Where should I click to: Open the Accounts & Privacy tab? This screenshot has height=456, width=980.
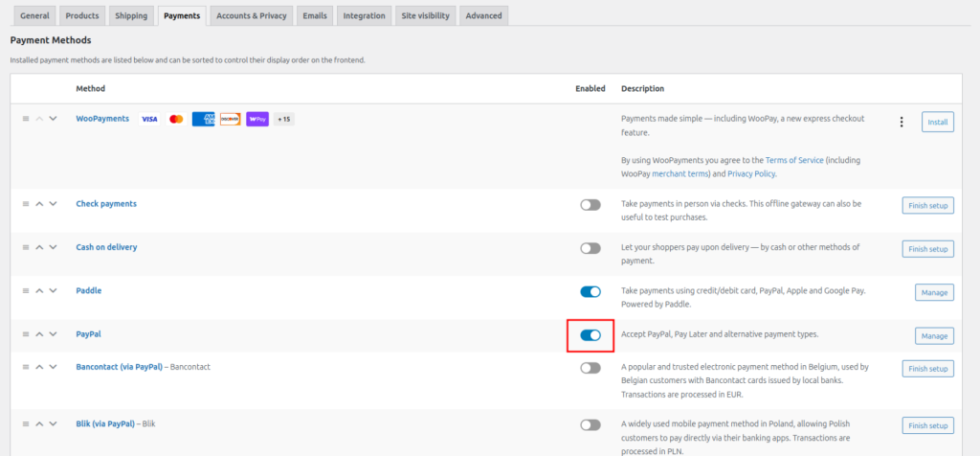[252, 15]
